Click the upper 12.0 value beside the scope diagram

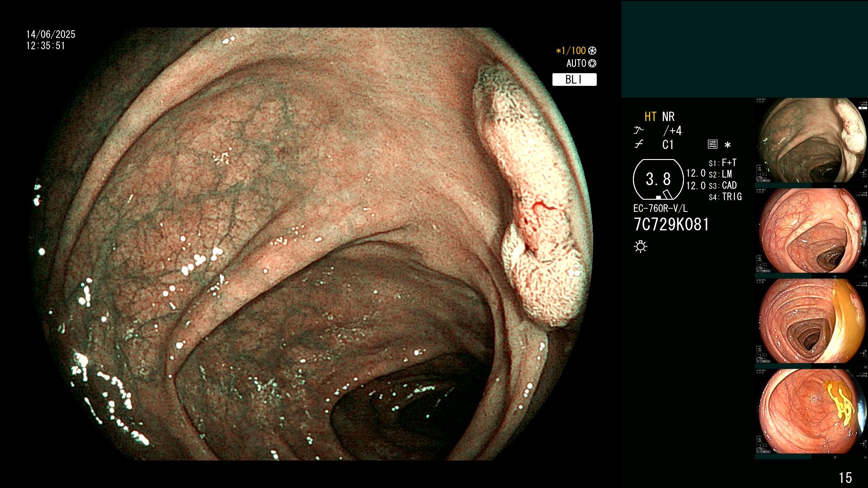696,173
